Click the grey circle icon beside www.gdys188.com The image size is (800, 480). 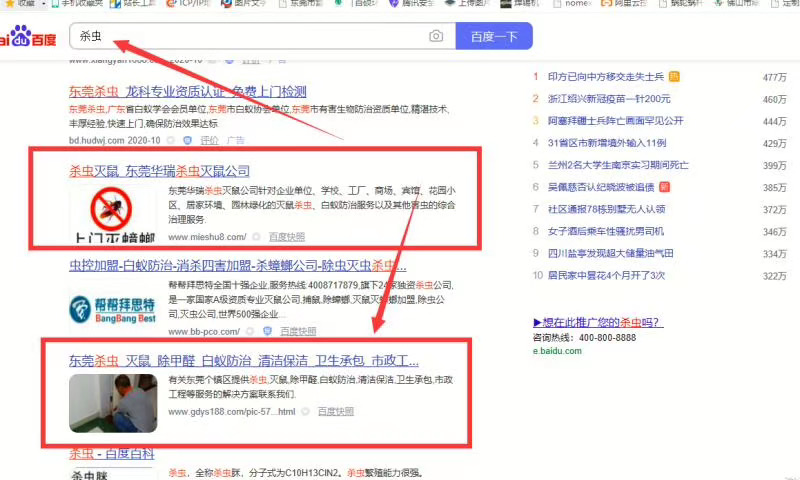point(305,411)
